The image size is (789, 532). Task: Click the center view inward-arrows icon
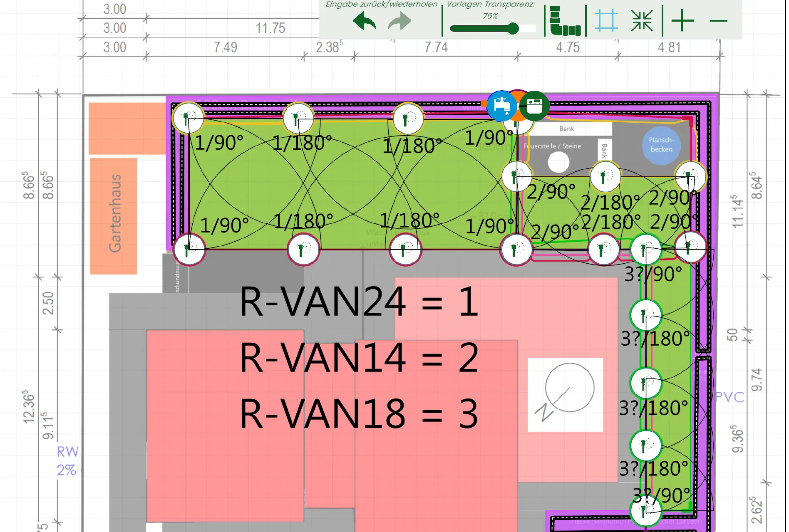(x=641, y=21)
